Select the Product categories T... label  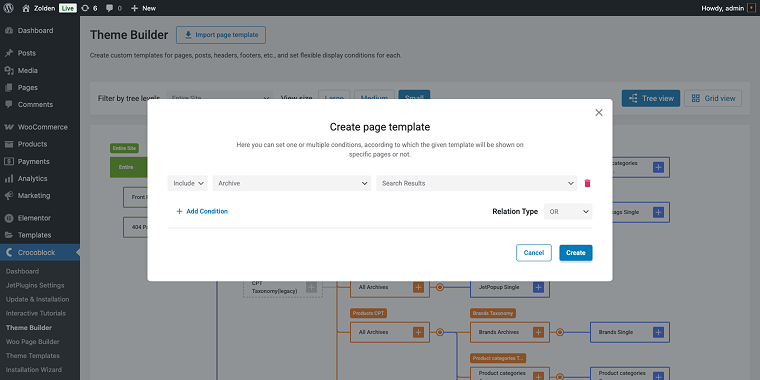498,358
